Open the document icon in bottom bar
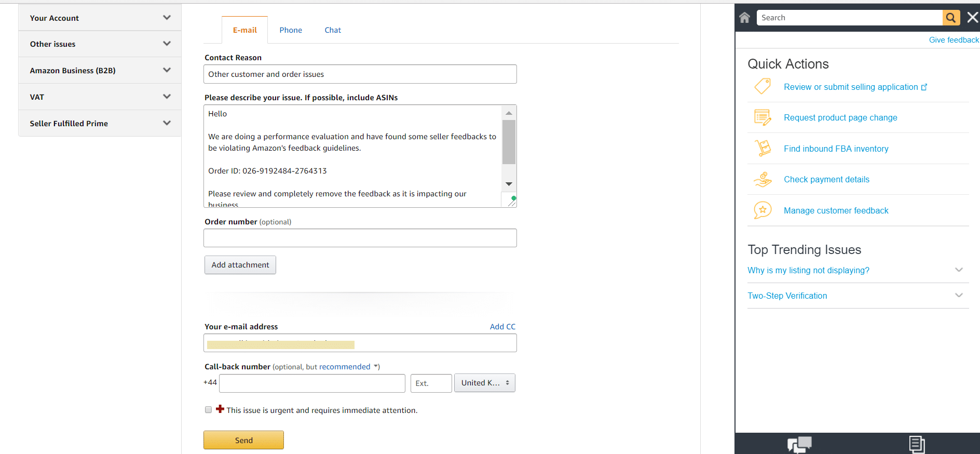Viewport: 980px width, 454px height. pos(917,444)
